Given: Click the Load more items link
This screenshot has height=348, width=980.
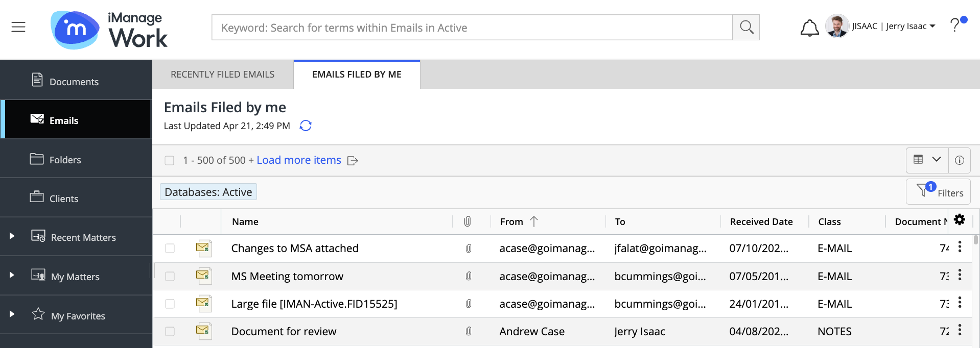Looking at the screenshot, I should coord(298,160).
